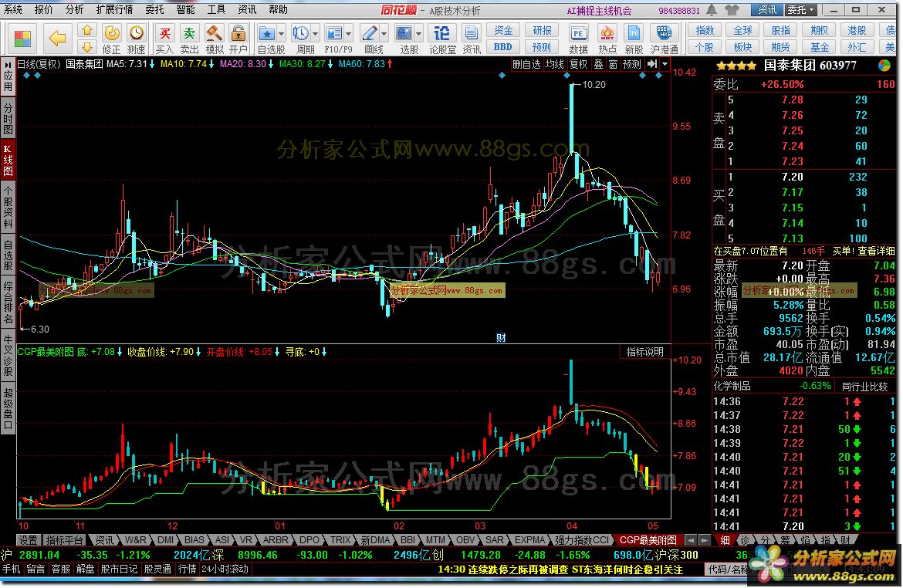Click the yellow down arrow icon

click(87, 46)
